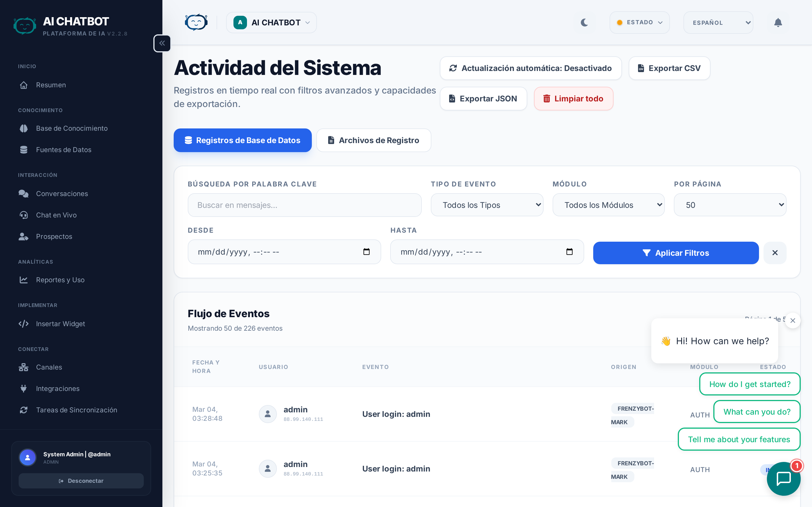Screen dimensions: 812x507
Task: Collapse sidebar with the double-chevron button
Action: click(162, 43)
